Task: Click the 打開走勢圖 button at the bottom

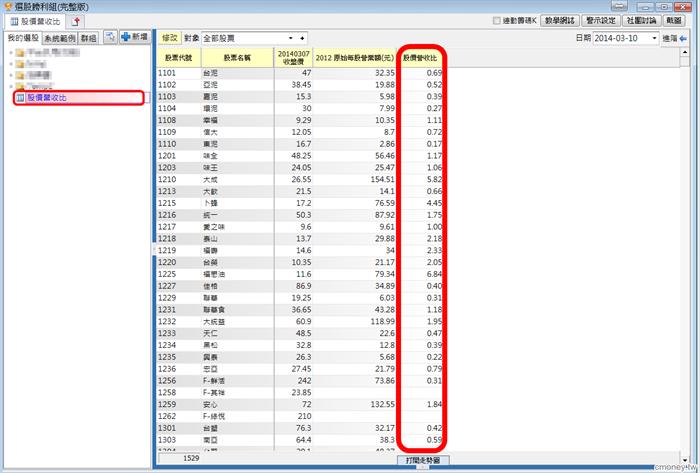Action: 423,460
